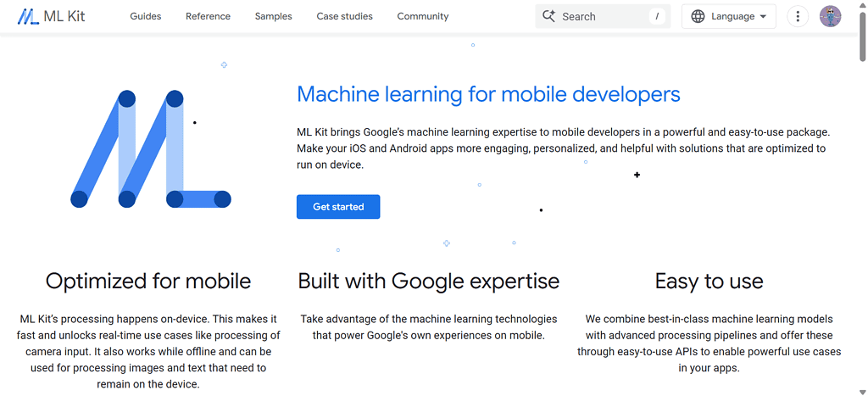The height and width of the screenshot is (396, 868).
Task: Click the scrollbar up arrow
Action: point(862,4)
